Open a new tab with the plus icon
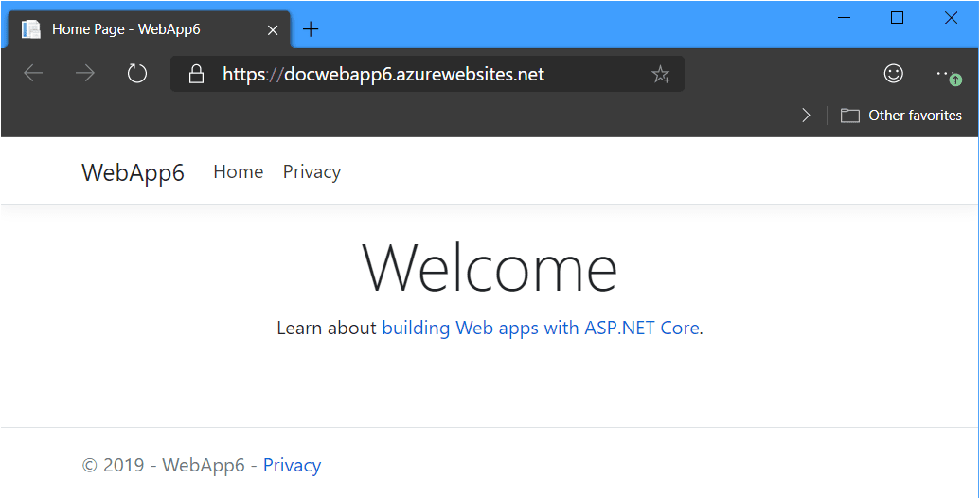The image size is (980, 498). click(x=311, y=29)
